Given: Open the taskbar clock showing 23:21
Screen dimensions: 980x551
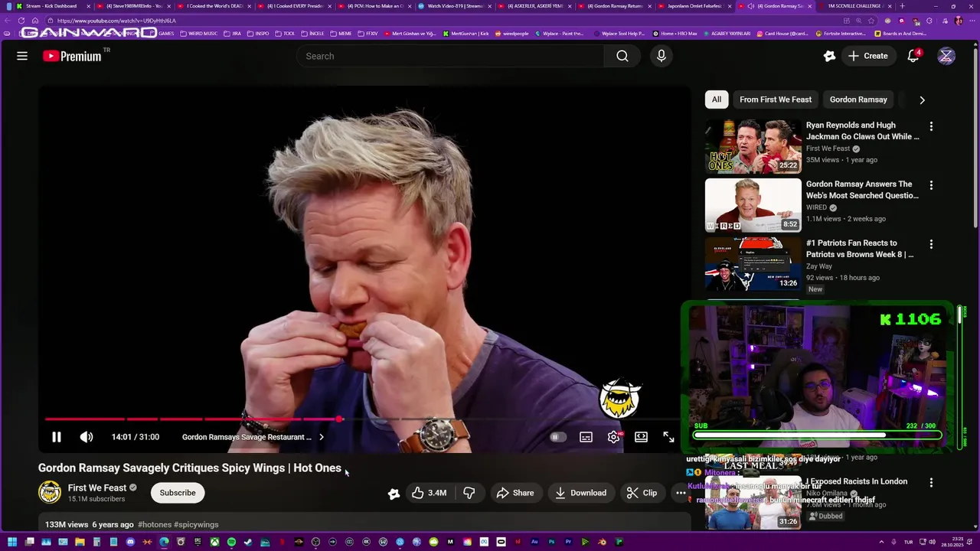Looking at the screenshot, I should click(x=952, y=543).
